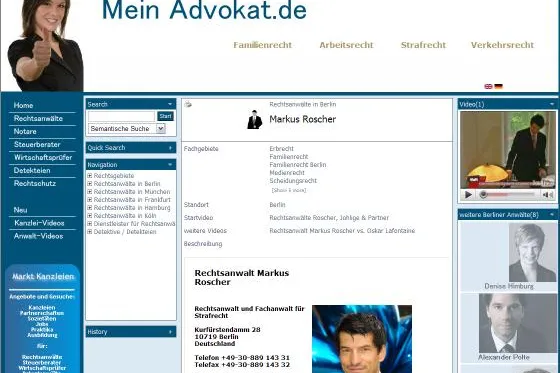Open Steuerberater in sidebar menu

pyautogui.click(x=37, y=145)
